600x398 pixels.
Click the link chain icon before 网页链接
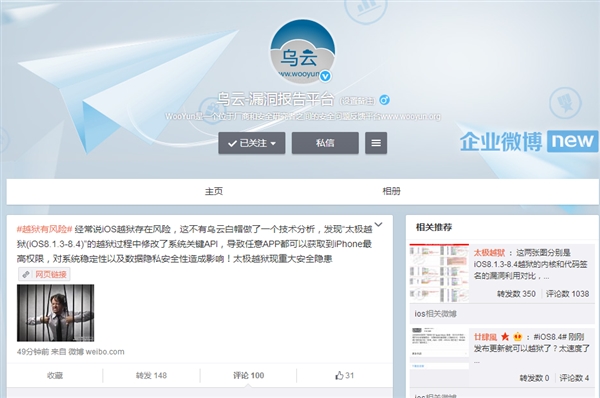coord(26,274)
